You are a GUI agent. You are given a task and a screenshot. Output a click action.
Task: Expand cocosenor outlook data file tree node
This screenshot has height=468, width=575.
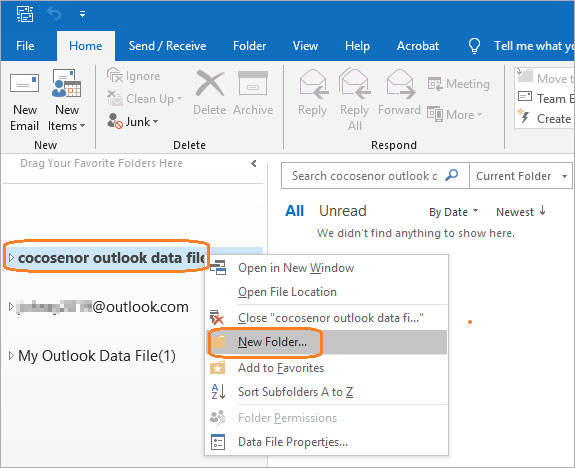point(11,258)
